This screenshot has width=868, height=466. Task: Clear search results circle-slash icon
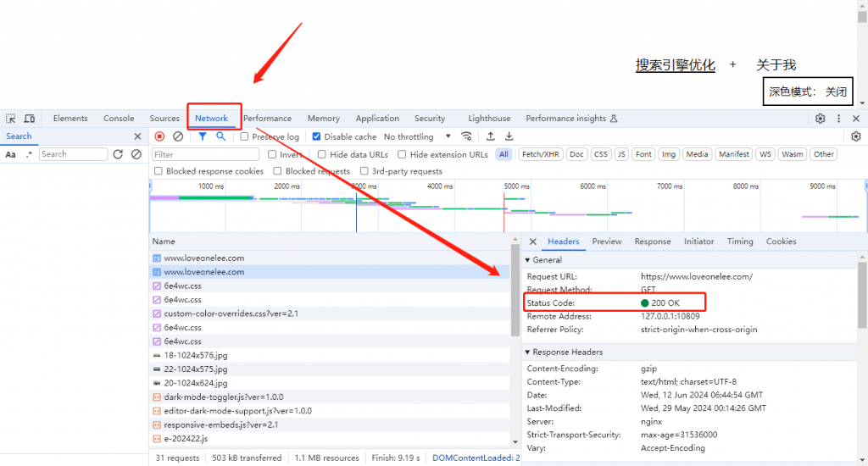[136, 154]
